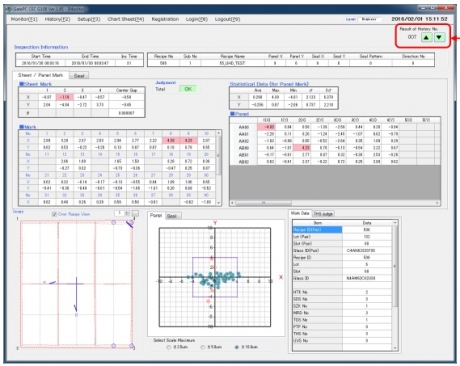
Task: Select the smallest scale maximum radio option
Action: [x=169, y=347]
